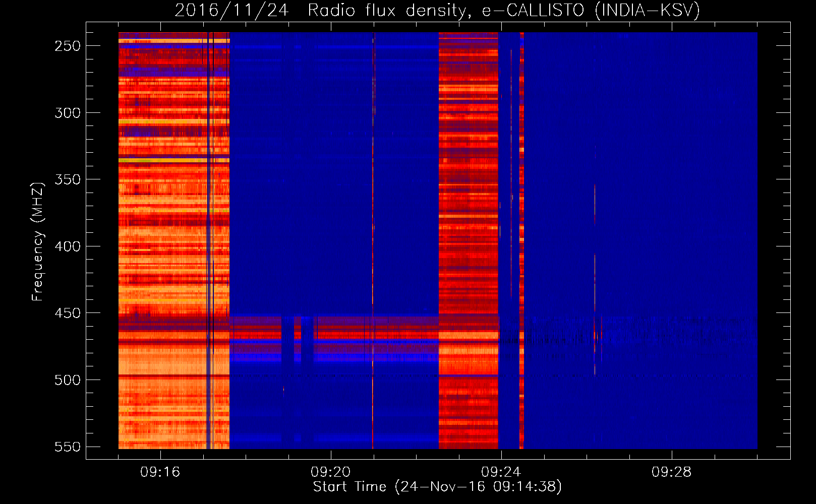
Task: Click the 400 frequency tick label
Action: [x=68, y=246]
